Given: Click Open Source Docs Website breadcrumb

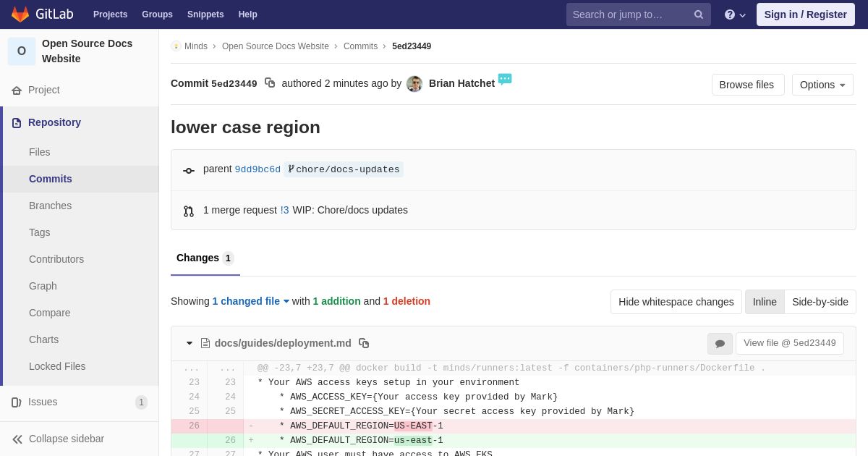Looking at the screenshot, I should [276, 46].
